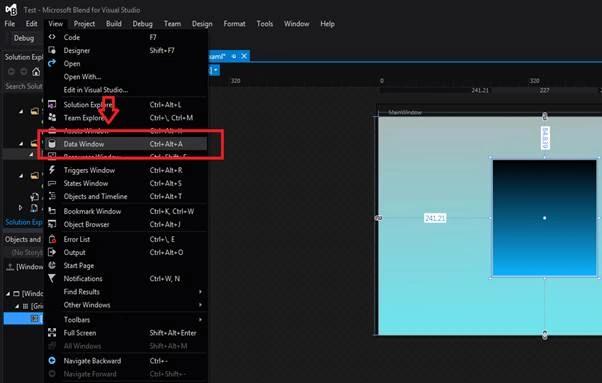Viewport: 602px width, 383px height.
Task: Click the blue Open arrow icon
Action: (x=52, y=63)
